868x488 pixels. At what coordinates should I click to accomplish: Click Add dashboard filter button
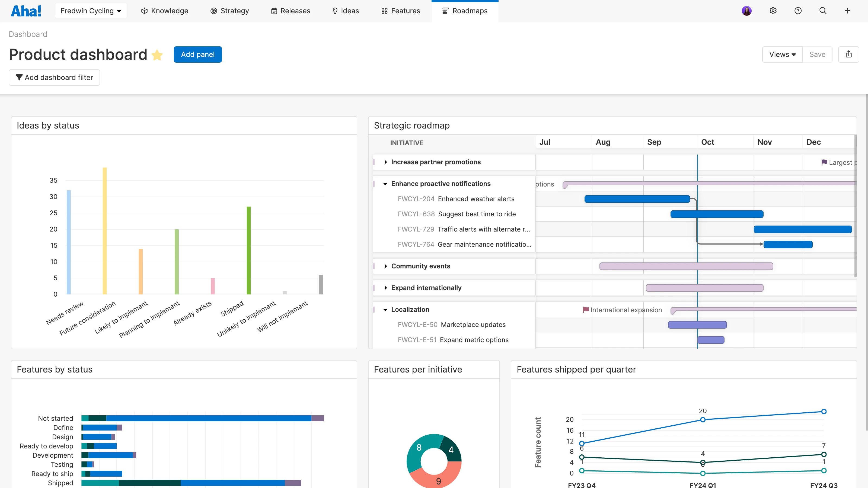(54, 78)
